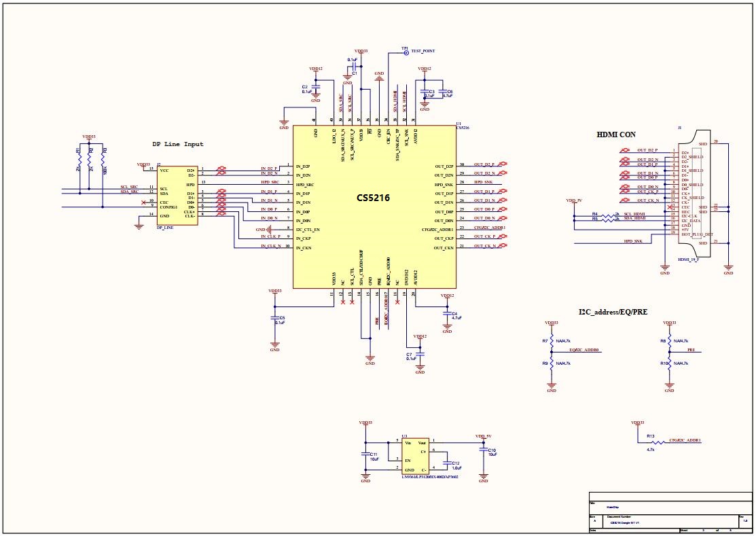Click the GND symbol below capacitor C5

point(274,344)
